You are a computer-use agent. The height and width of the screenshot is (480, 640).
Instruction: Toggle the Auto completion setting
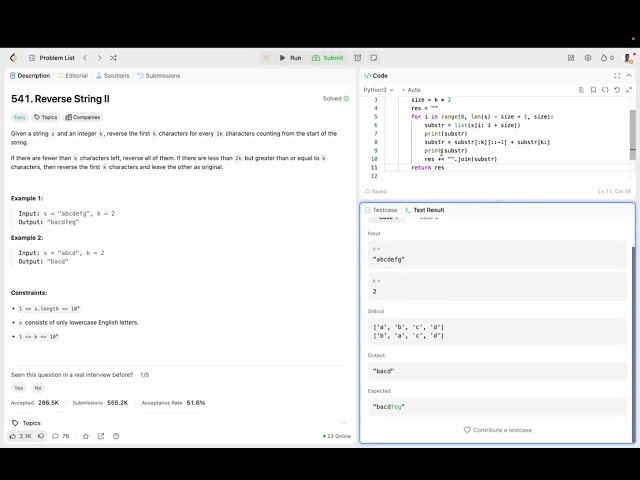[x=411, y=90]
